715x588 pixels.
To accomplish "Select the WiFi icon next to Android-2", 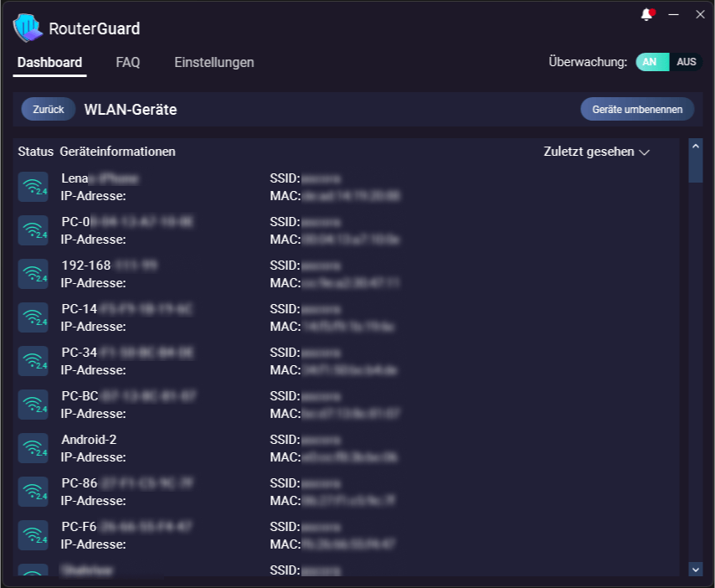I will (x=33, y=447).
